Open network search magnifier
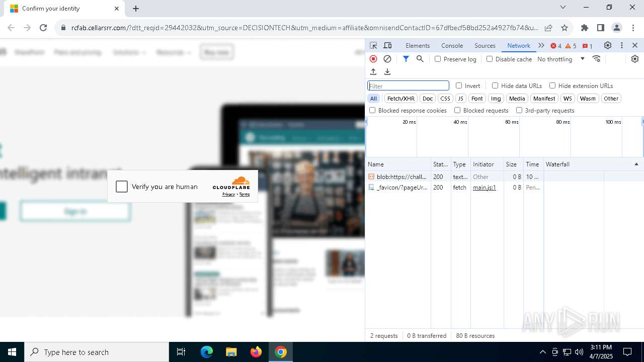This screenshot has height=362, width=644. click(x=420, y=59)
